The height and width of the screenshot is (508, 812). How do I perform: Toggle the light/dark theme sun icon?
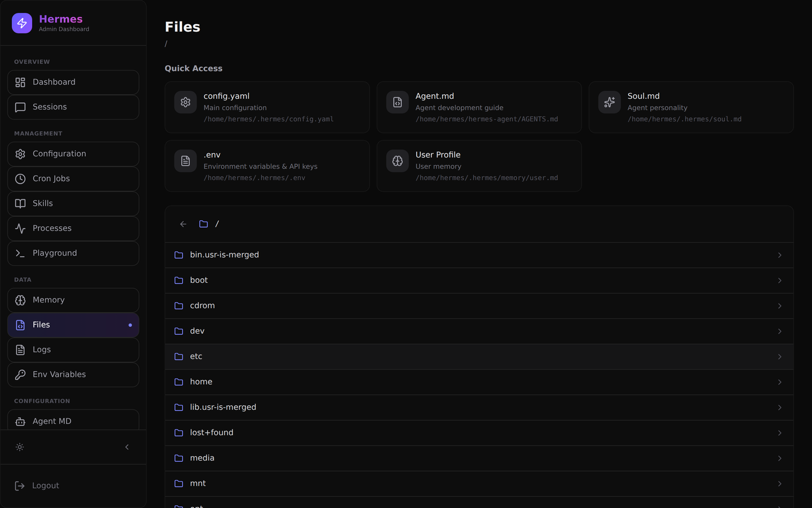[20, 447]
